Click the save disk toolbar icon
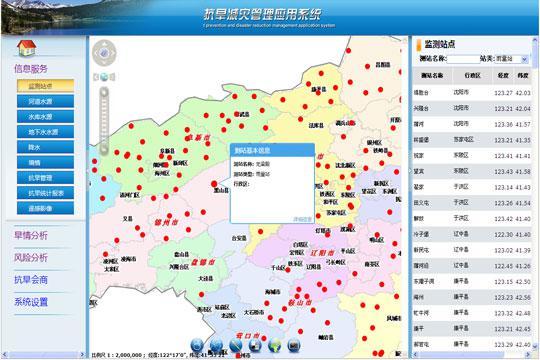540x360 pixels. (x=255, y=345)
